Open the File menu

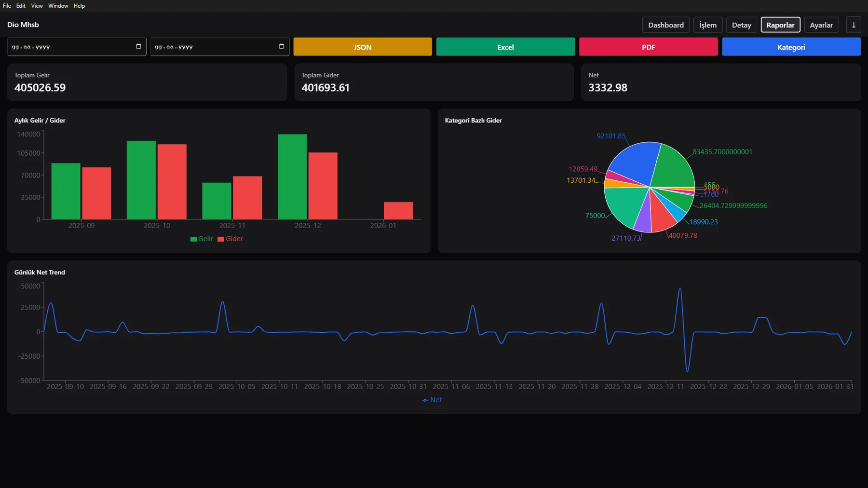pos(7,6)
